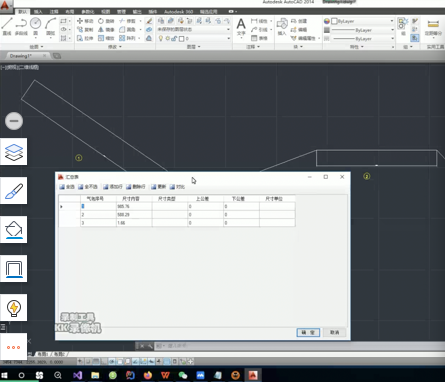
Task: Expand the Draw (绘图) panel flyout
Action: (37, 47)
